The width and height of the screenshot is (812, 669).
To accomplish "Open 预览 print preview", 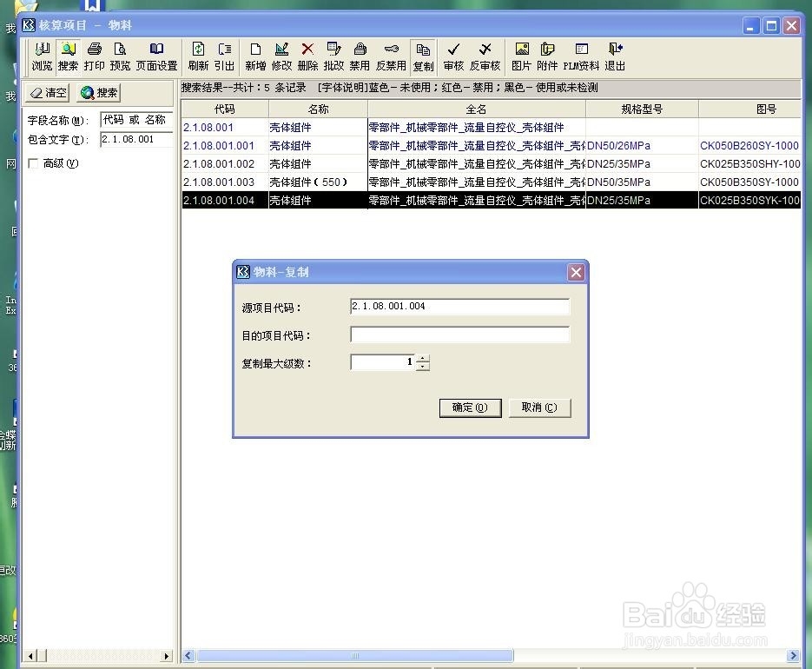I will click(x=120, y=56).
